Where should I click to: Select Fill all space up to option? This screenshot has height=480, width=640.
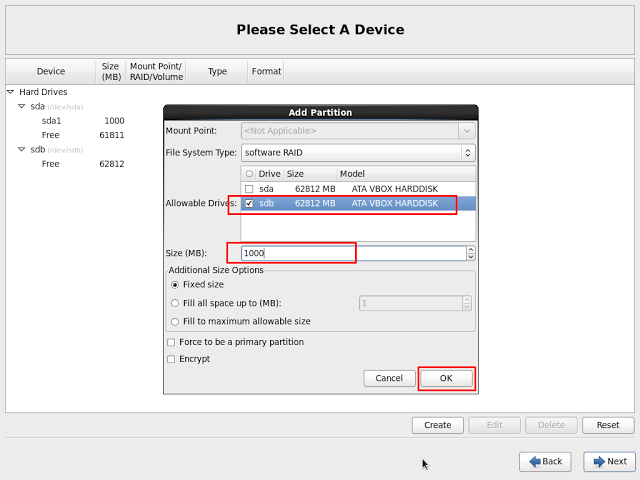[x=175, y=303]
